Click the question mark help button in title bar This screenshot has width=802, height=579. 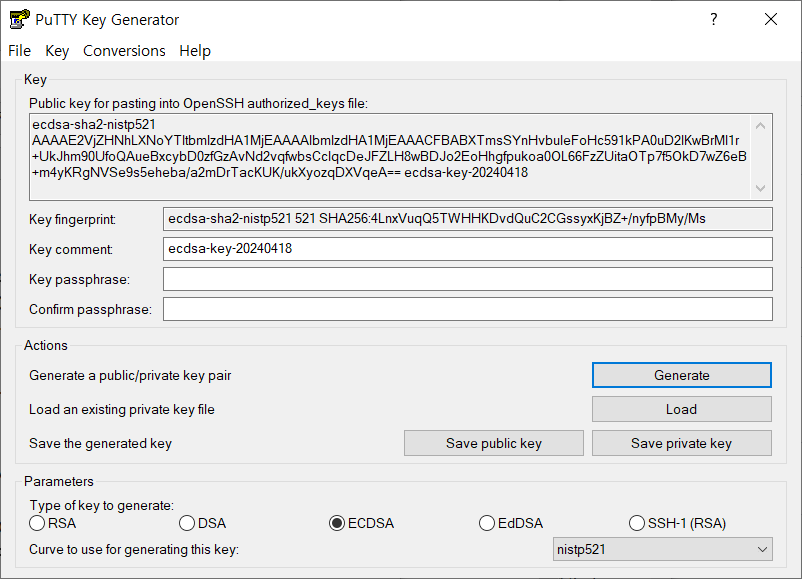(714, 19)
